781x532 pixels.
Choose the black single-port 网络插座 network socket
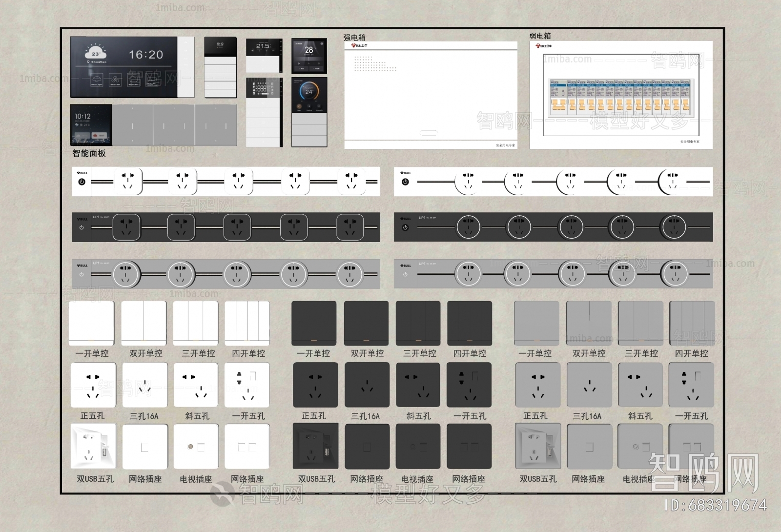367,447
